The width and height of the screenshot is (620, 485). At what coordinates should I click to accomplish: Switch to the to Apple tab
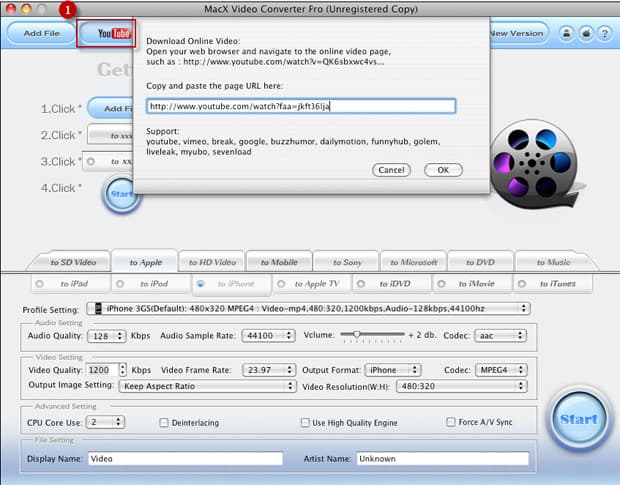(145, 261)
